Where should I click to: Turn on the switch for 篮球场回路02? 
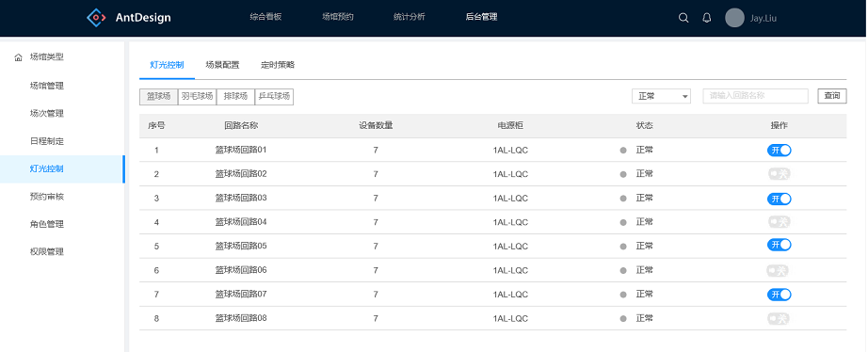pyautogui.click(x=779, y=174)
